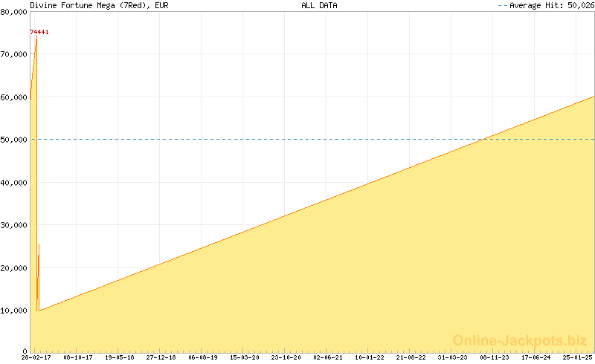Select the 'ALL DATA' heading
The image size is (595, 364).
pyautogui.click(x=319, y=5)
